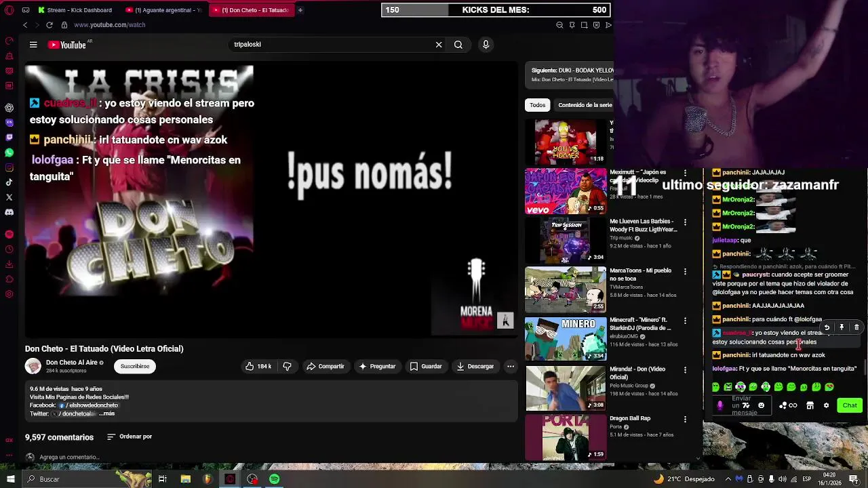Open WhatsApp from the Opera sidebar

[9, 152]
